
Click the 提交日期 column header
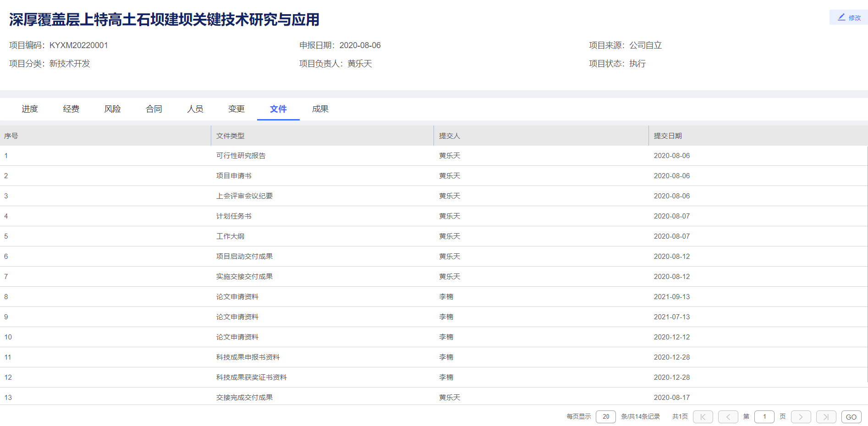758,136
